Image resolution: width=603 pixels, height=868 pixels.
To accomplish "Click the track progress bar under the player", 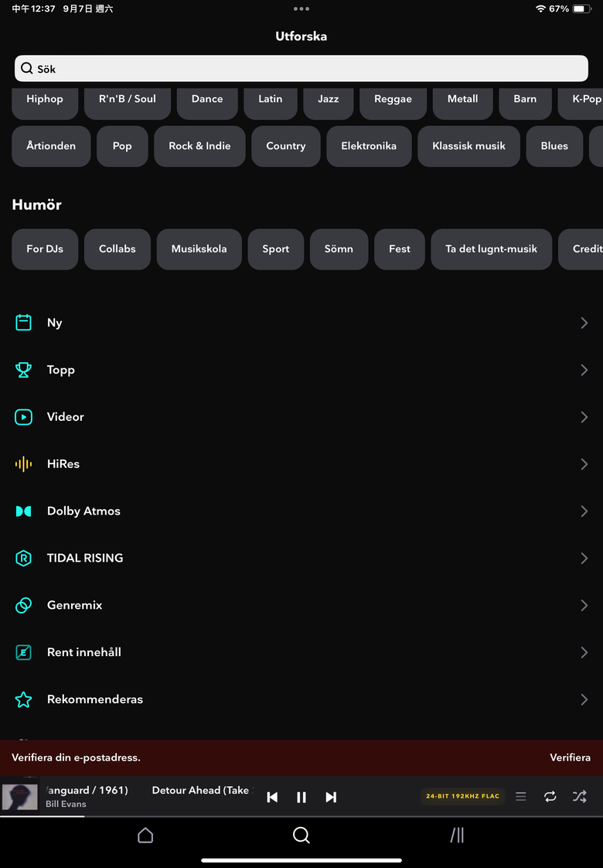I will [x=301, y=816].
